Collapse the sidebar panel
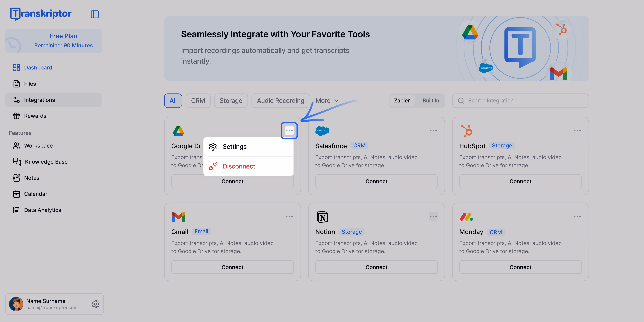Image resolution: width=644 pixels, height=322 pixels. [x=95, y=14]
